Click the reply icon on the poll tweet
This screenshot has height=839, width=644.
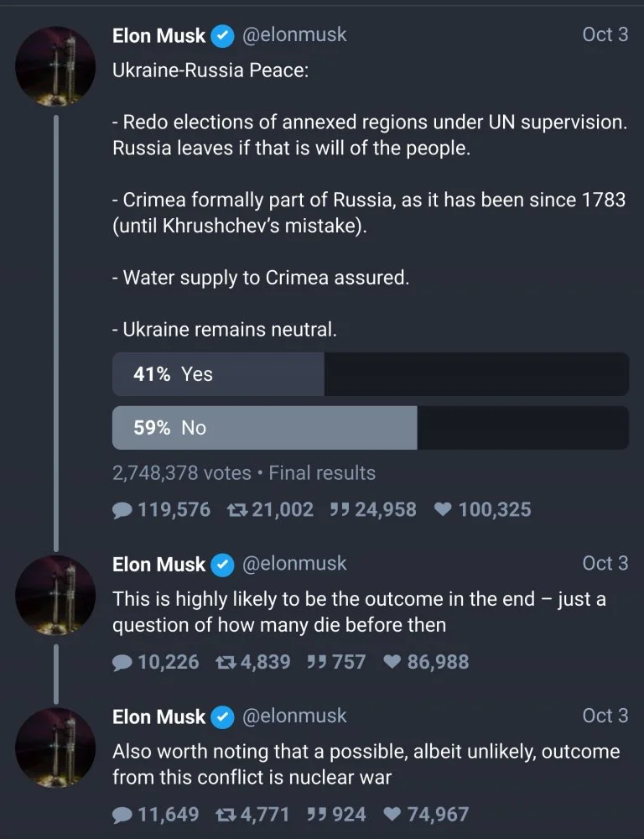122,509
